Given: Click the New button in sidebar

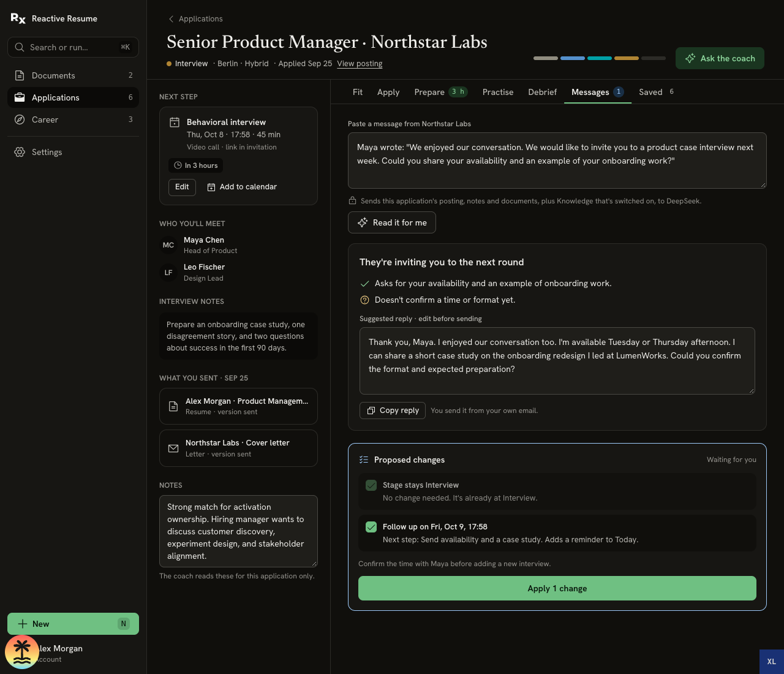Looking at the screenshot, I should [x=73, y=624].
